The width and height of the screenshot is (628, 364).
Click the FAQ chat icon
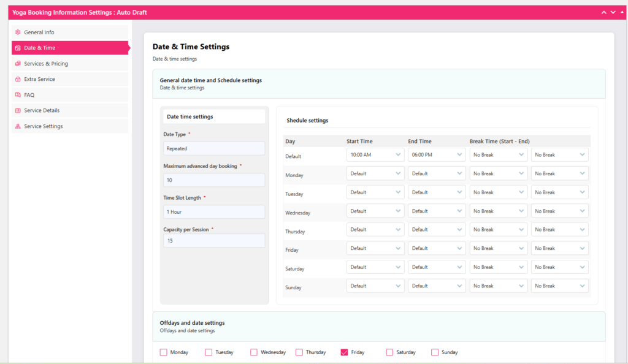coord(18,95)
